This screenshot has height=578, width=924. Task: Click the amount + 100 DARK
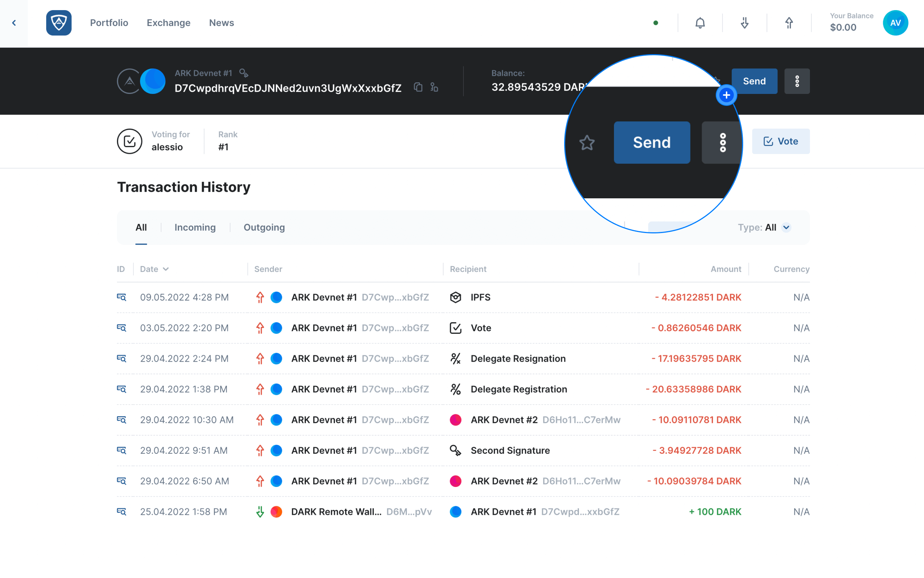pyautogui.click(x=715, y=511)
